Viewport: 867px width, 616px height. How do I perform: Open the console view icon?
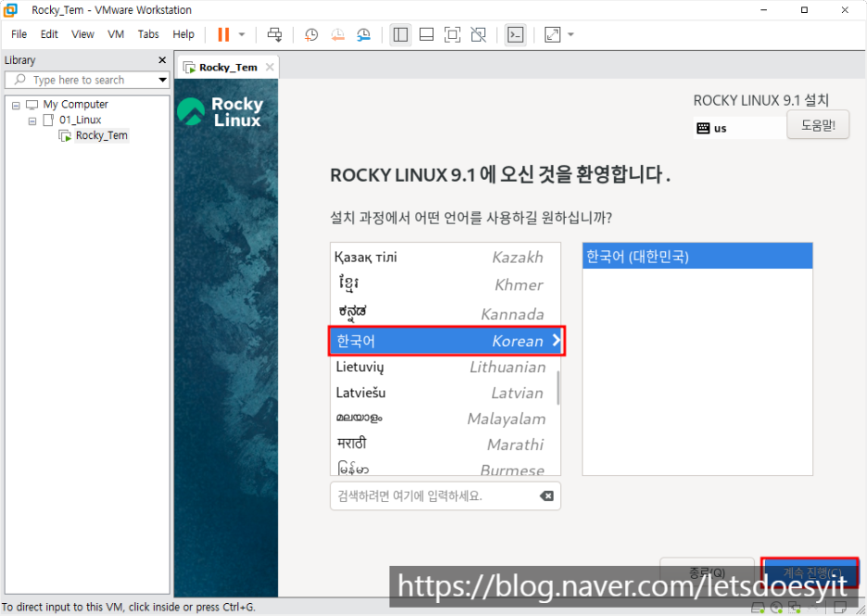(515, 34)
